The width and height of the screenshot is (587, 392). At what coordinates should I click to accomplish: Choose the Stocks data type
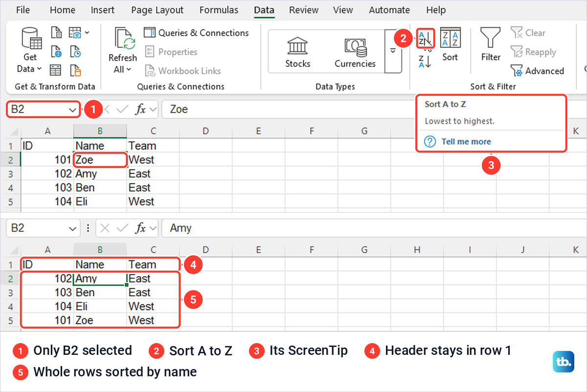pyautogui.click(x=298, y=52)
